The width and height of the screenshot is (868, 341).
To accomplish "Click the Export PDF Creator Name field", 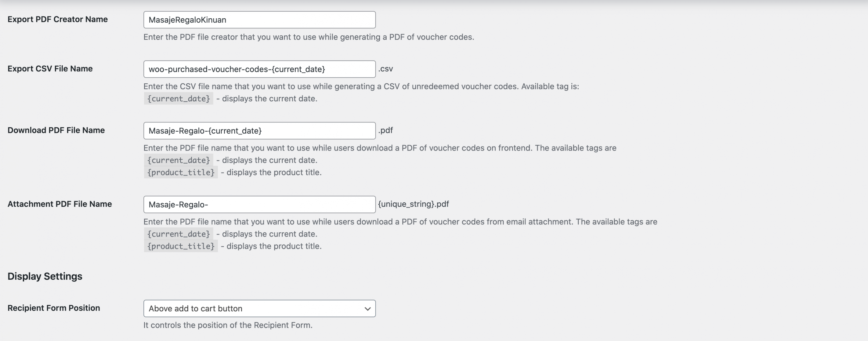I will click(259, 20).
